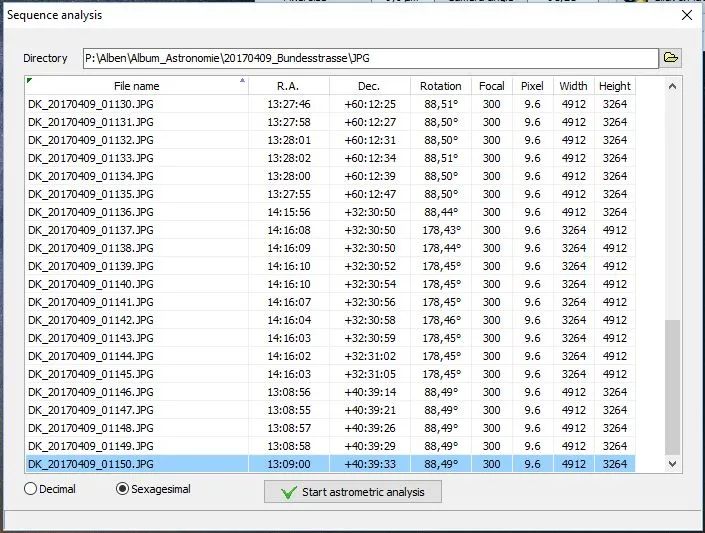Click the Focal column header
This screenshot has height=533, width=705.
[x=491, y=86]
